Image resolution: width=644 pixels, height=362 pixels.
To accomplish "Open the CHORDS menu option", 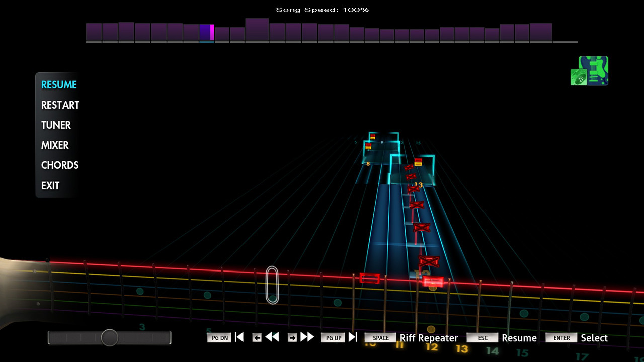I will click(60, 165).
